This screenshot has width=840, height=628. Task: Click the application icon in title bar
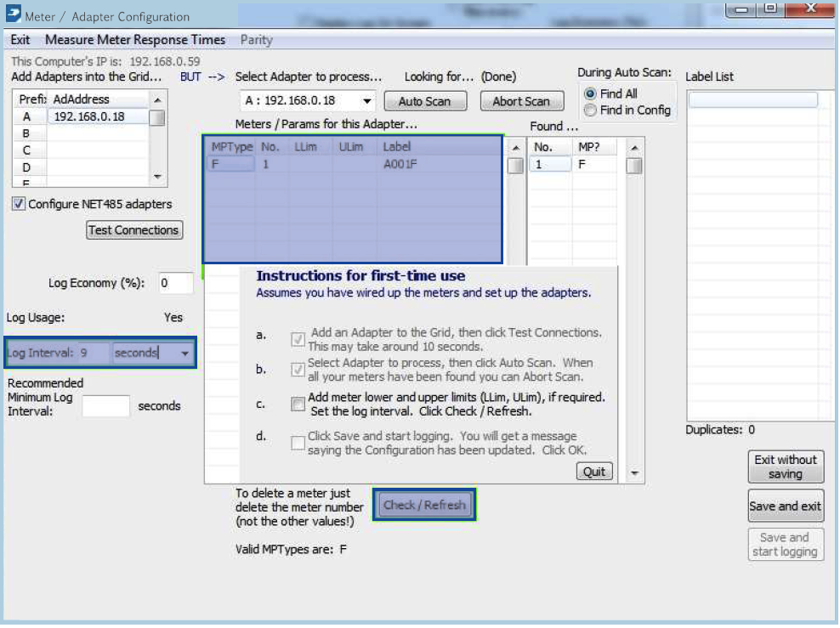[14, 16]
